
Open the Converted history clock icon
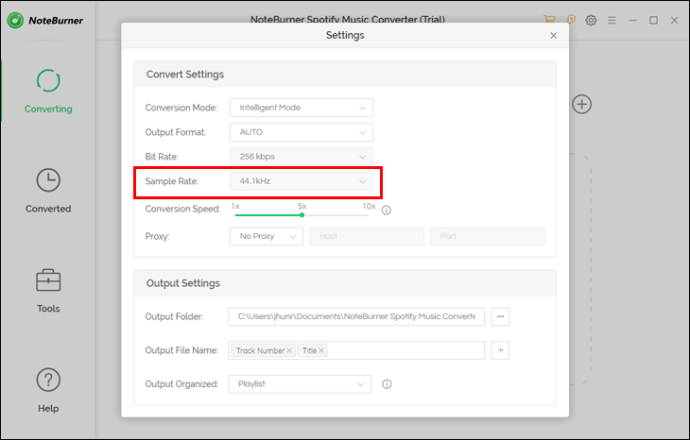pos(48,180)
